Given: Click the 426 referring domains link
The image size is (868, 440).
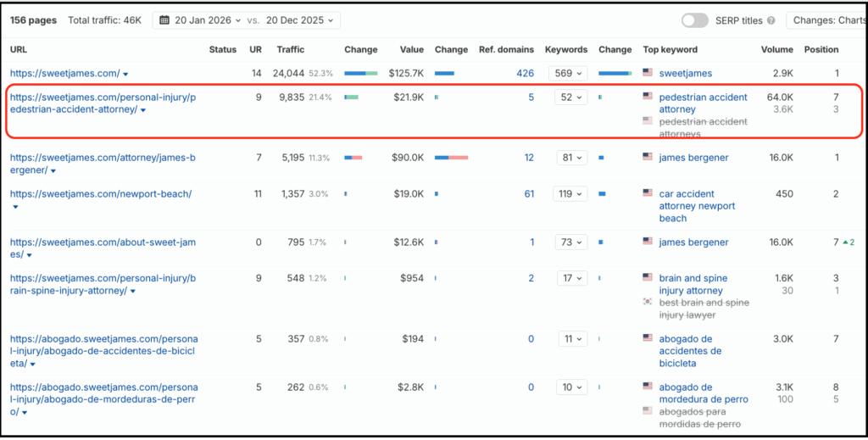Looking at the screenshot, I should click(x=526, y=73).
